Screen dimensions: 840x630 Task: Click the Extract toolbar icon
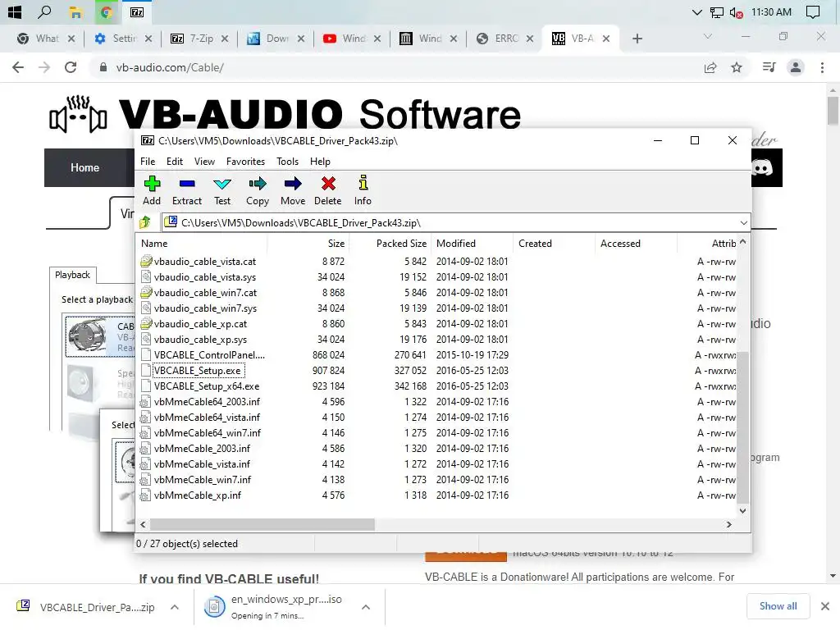(187, 190)
